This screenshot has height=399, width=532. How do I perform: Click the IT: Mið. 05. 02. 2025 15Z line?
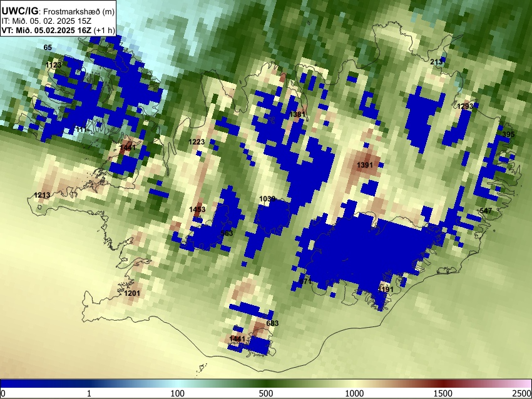click(x=46, y=21)
